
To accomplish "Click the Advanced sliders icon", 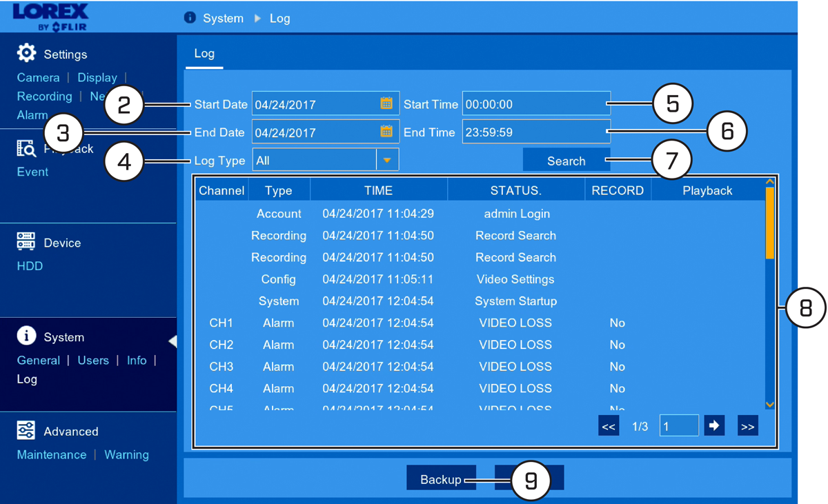I will tap(26, 430).
